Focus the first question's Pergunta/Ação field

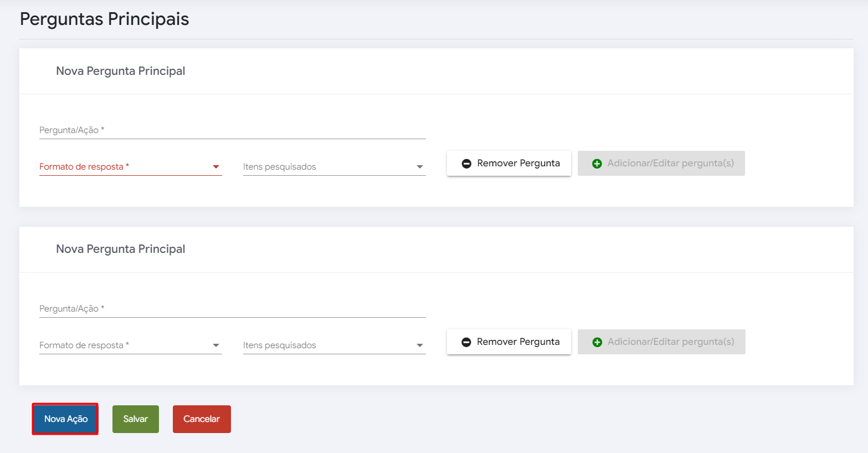click(x=232, y=130)
